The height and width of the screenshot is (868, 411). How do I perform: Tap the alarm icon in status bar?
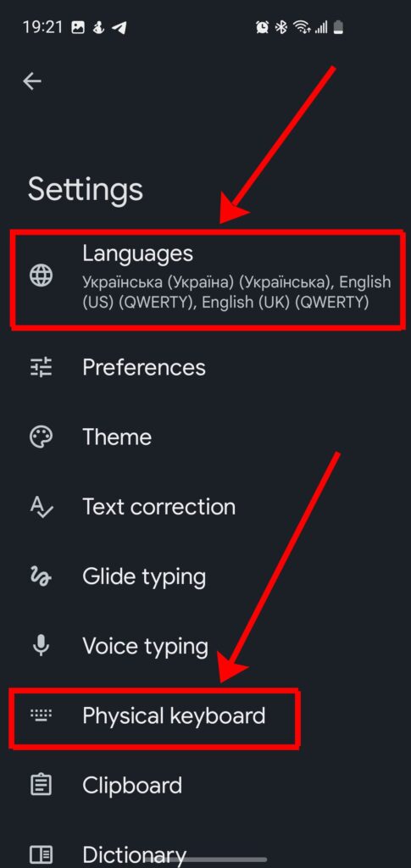262,26
